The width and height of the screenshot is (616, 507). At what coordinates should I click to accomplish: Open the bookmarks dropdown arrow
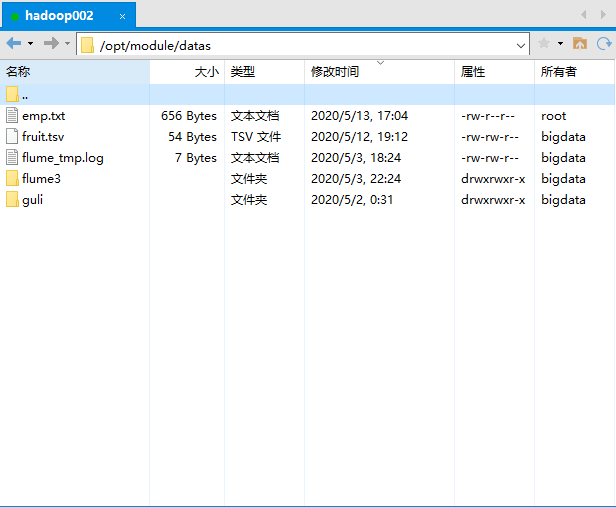pos(561,43)
